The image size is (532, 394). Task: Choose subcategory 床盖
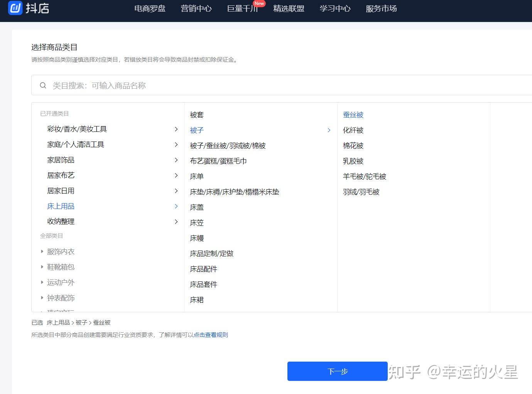click(197, 207)
